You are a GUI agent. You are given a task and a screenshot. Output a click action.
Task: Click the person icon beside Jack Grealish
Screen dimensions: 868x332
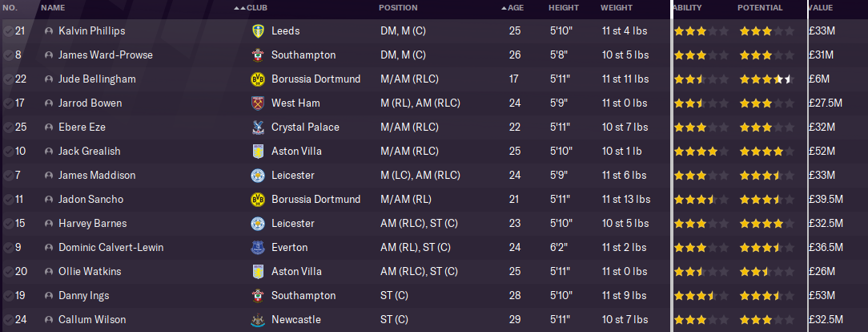[49, 152]
